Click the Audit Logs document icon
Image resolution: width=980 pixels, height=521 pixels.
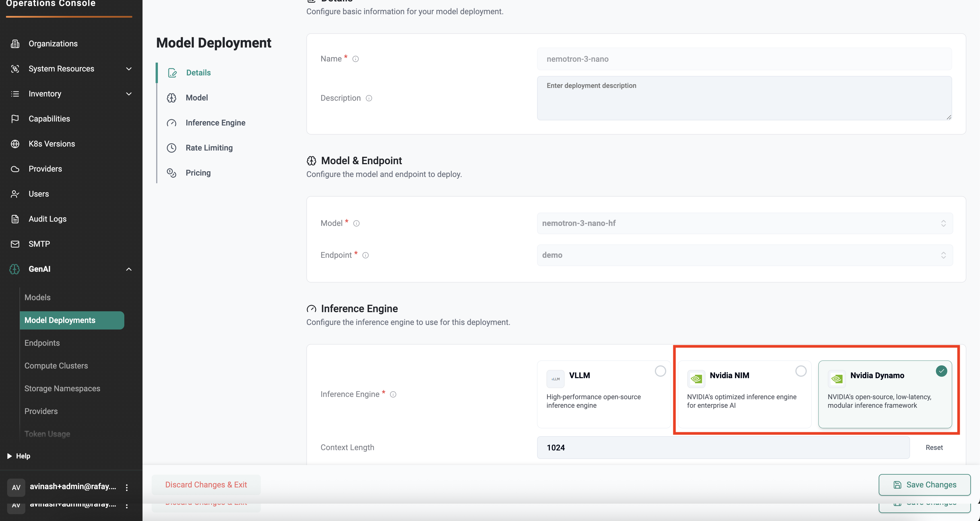[15, 219]
